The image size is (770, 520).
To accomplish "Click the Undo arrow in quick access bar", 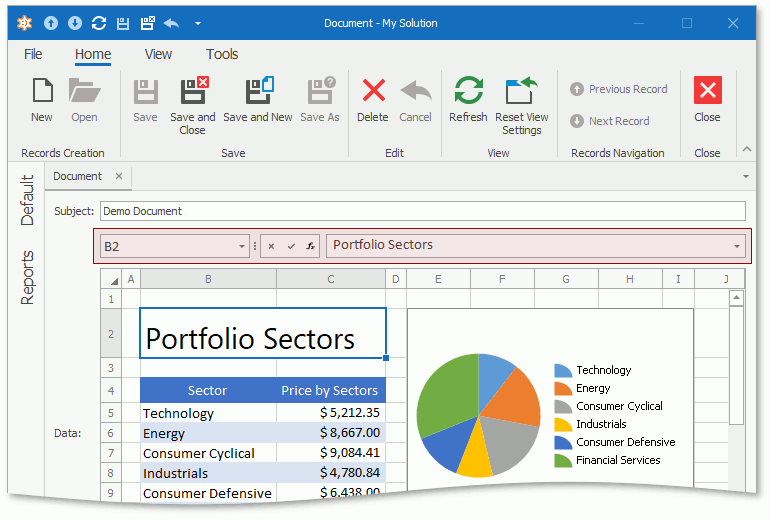I will click(x=171, y=23).
